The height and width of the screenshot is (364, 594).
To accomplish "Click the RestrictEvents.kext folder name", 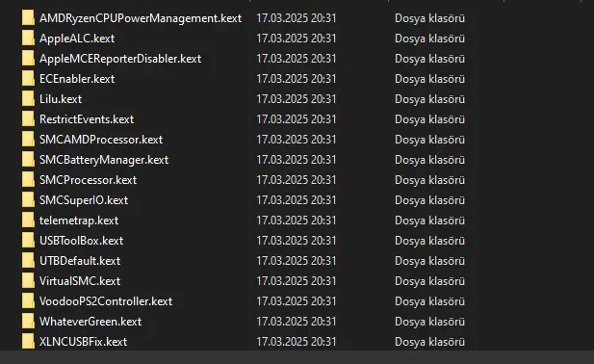I will point(87,119).
